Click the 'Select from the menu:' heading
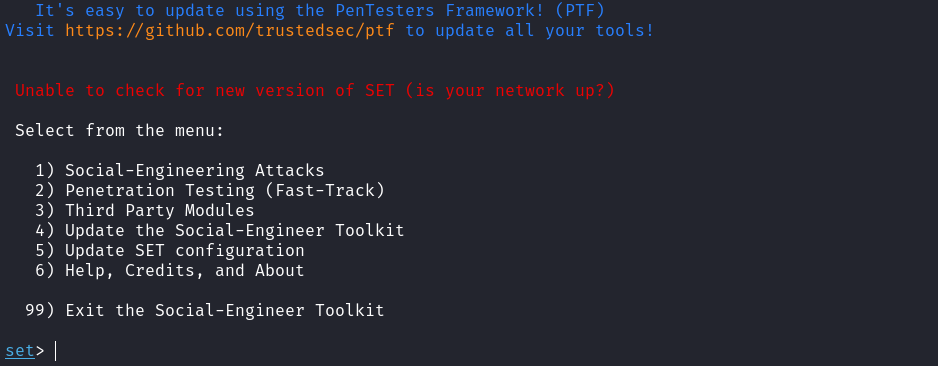The height and width of the screenshot is (366, 938). 120,130
